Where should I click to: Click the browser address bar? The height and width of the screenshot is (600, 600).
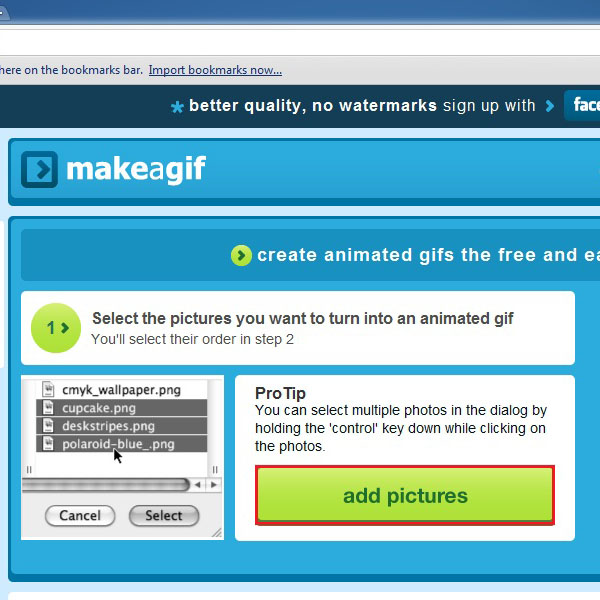[x=300, y=42]
